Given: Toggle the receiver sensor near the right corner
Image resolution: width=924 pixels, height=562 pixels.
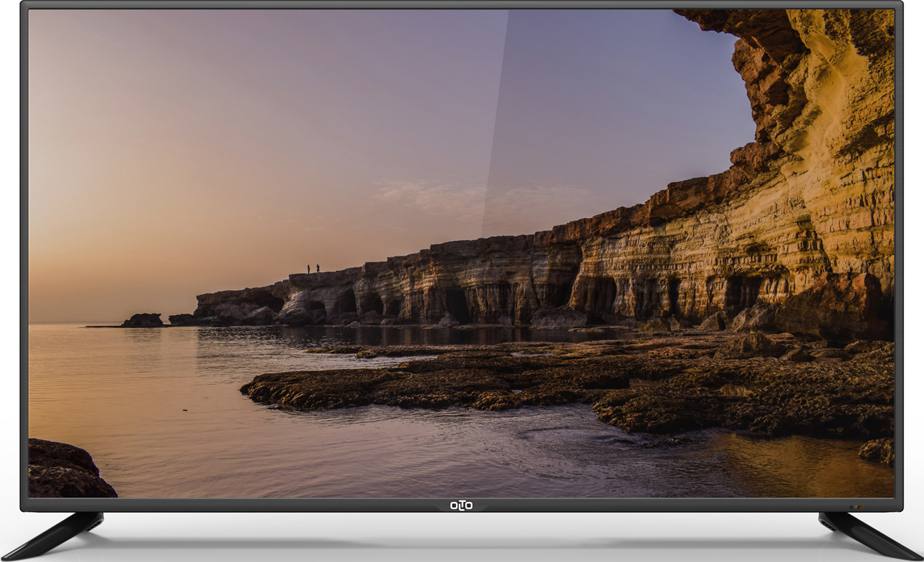Looking at the screenshot, I should [852, 506].
